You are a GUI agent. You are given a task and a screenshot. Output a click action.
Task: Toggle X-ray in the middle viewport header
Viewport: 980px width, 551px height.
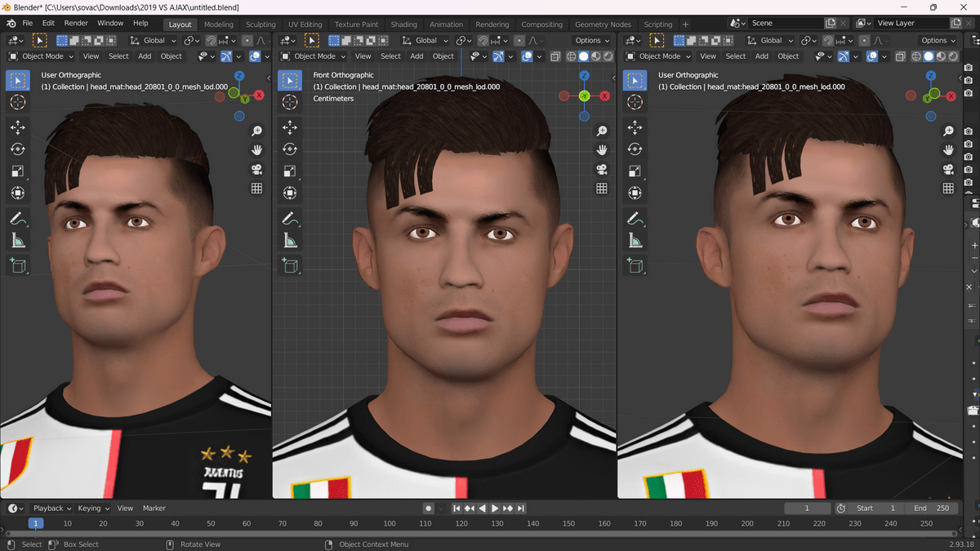coord(555,56)
